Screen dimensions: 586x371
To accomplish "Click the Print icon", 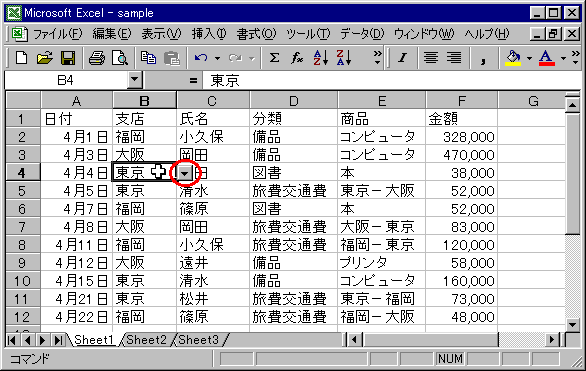I will (x=97, y=58).
